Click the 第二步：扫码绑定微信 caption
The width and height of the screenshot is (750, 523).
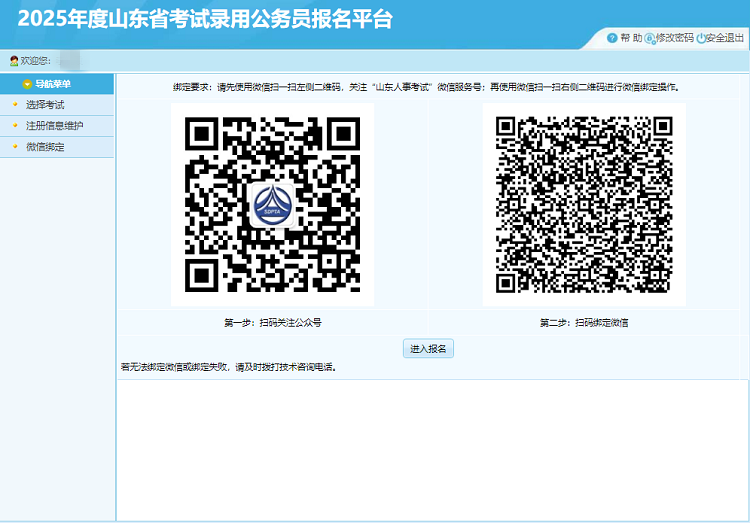pyautogui.click(x=584, y=323)
